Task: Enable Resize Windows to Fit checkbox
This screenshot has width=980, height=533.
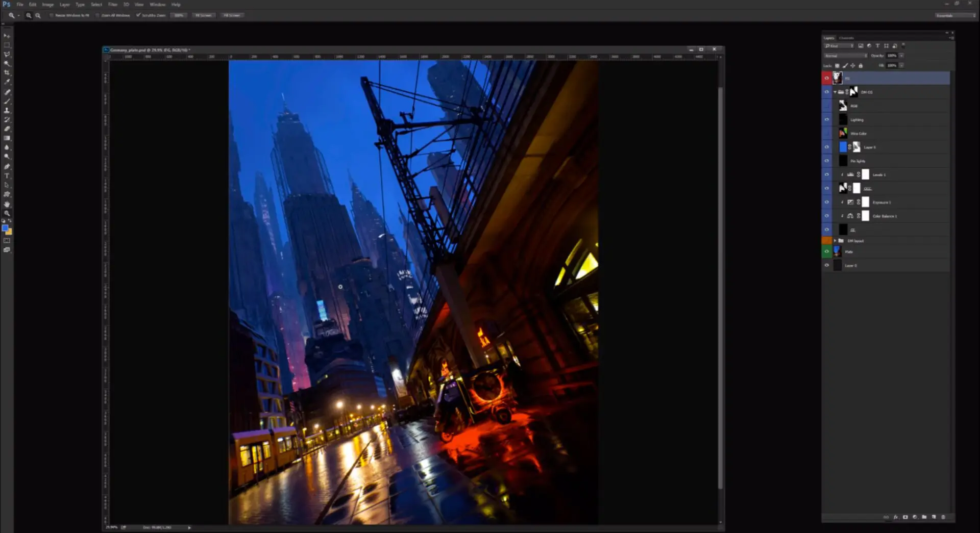Action: (52, 15)
